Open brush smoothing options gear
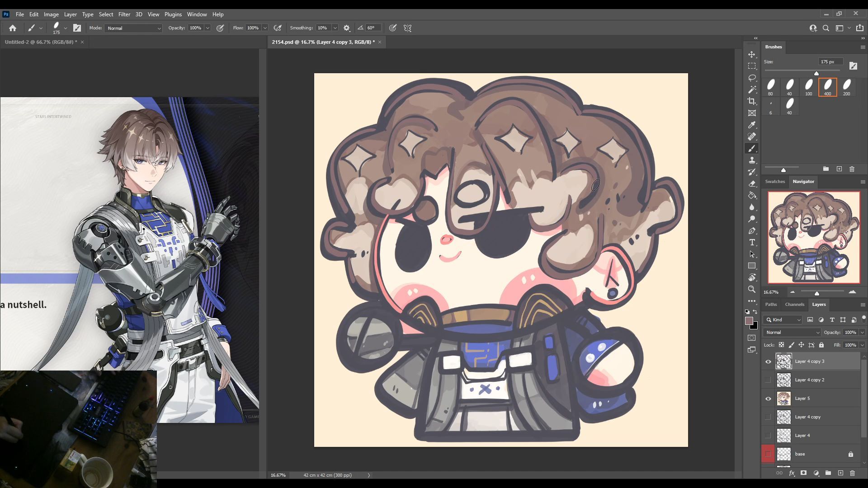The height and width of the screenshot is (488, 868). 347,28
